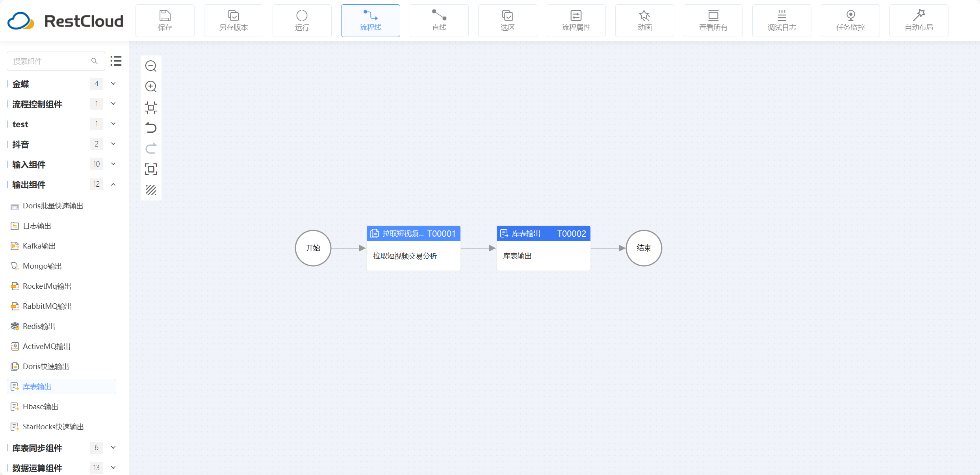Screen dimensions: 980x475
Task: Toggle the component list view icon
Action: point(116,61)
